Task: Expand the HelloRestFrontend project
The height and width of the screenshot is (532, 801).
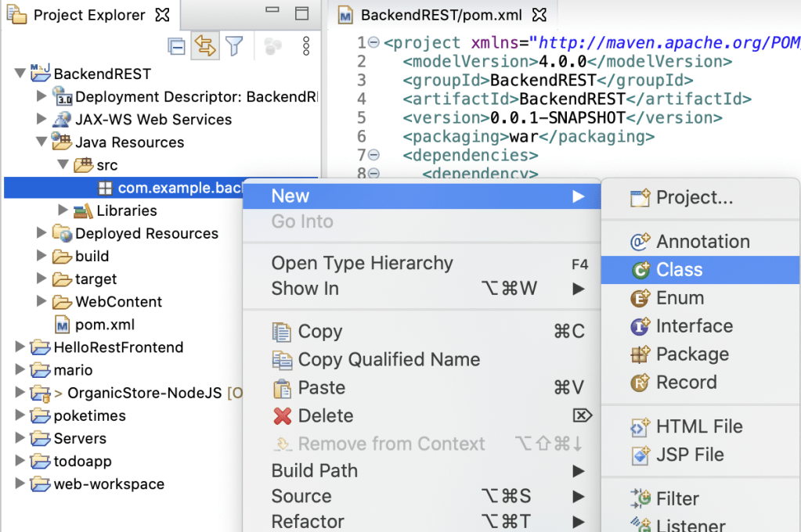Action: tap(20, 347)
